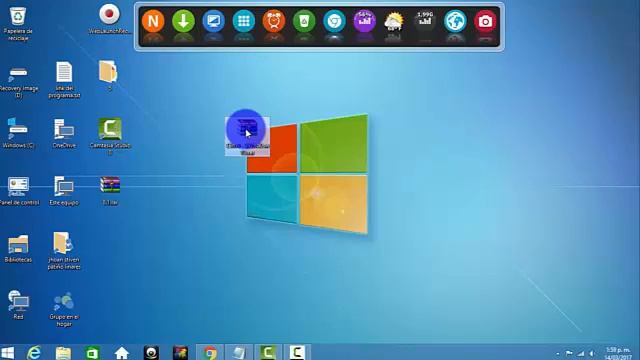This screenshot has height=360, width=640.
Task: Switch to the notepad-style window in the taskbar
Action: tap(239, 353)
